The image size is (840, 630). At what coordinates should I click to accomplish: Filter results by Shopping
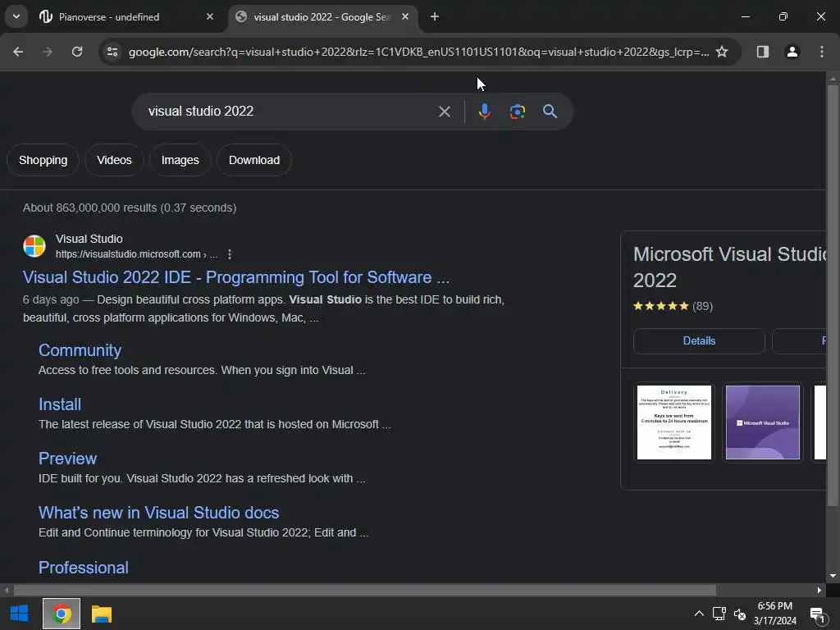coord(43,160)
